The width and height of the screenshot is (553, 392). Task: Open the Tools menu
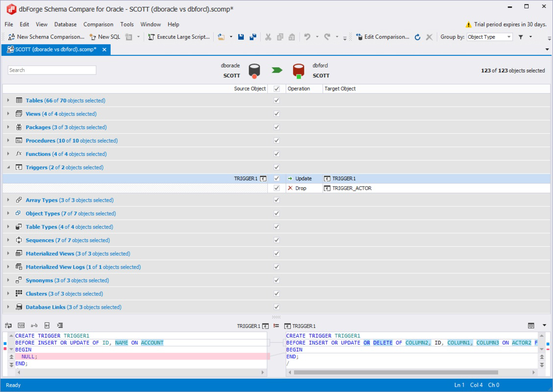[x=127, y=24]
